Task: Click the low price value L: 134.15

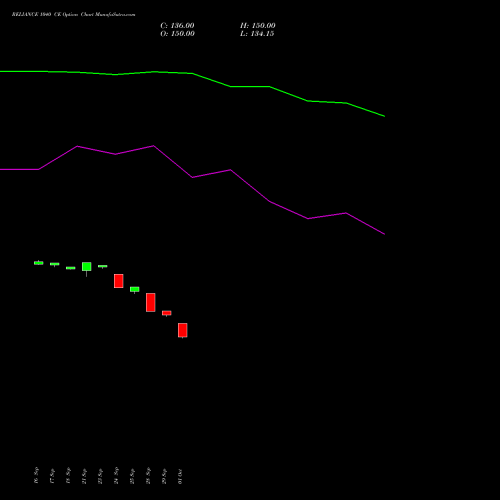Action: click(x=257, y=34)
